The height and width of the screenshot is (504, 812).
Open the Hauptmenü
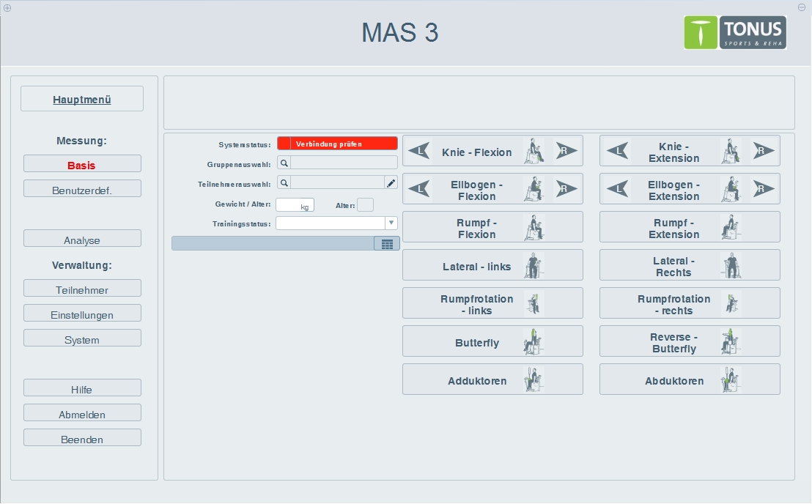[82, 100]
